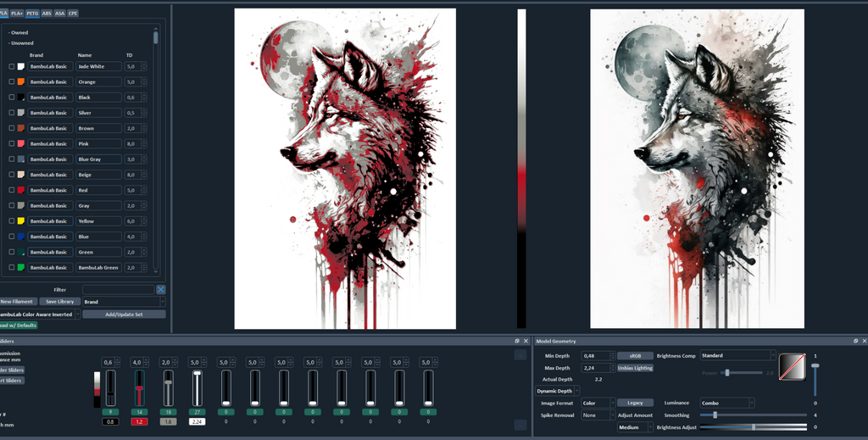868x440 pixels.
Task: Click the brightness curve gradient preview icon
Action: (793, 366)
